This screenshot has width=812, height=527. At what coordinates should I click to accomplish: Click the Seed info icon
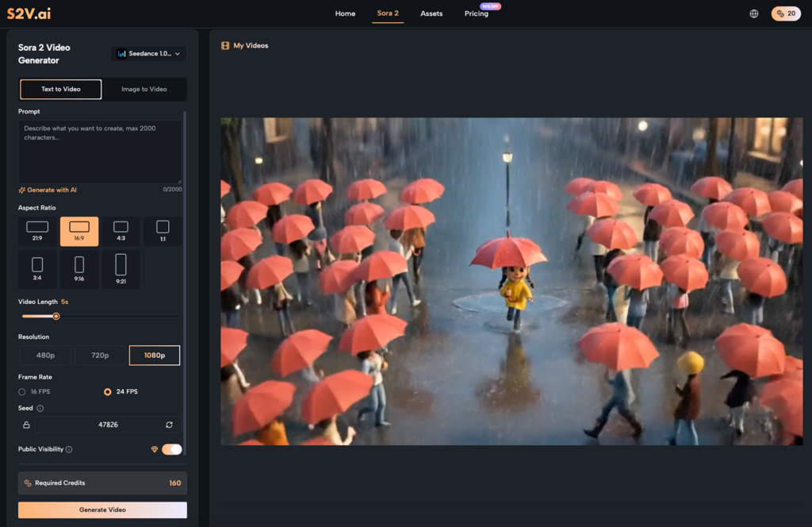pos(40,409)
